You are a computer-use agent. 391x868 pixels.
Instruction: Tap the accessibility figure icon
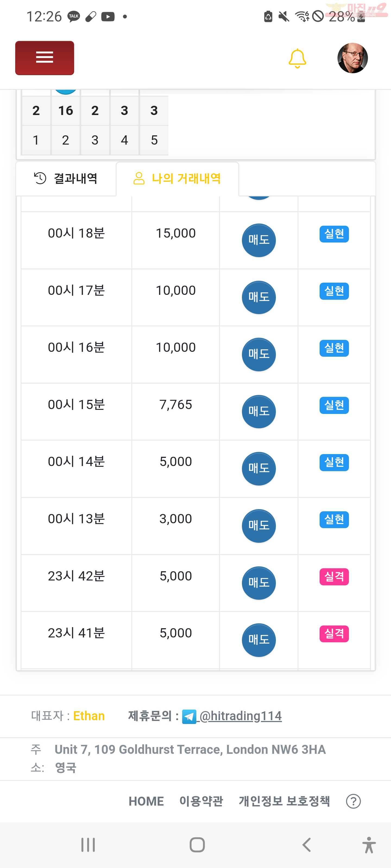pos(369,845)
